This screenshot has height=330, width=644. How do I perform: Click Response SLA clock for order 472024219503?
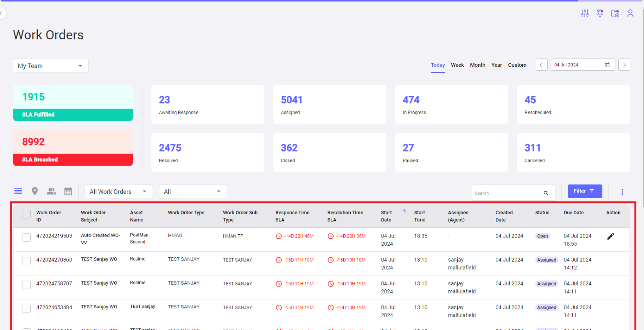(279, 236)
